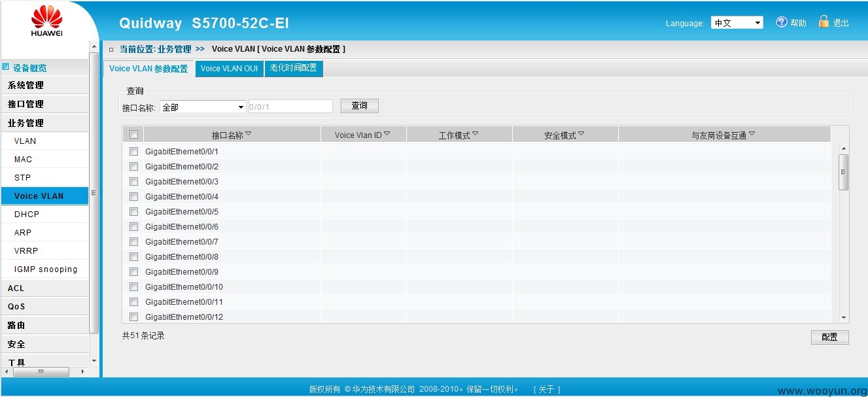Check the box for GigabitEthernet0/0/11
Screen dimensions: 868x397
(x=133, y=302)
